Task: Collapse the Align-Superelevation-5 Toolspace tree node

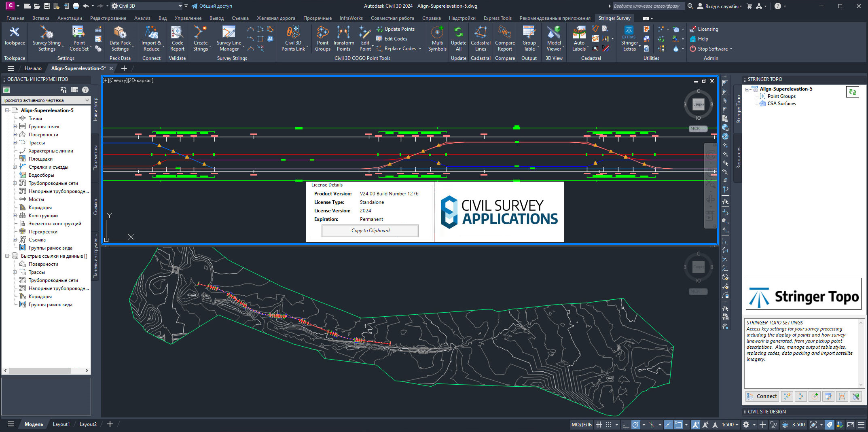Action: 7,110
